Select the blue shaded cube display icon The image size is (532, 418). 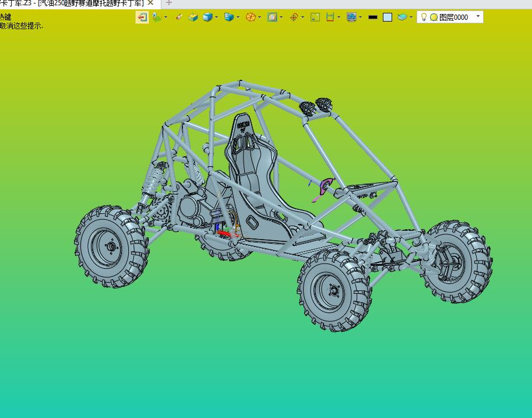click(207, 17)
